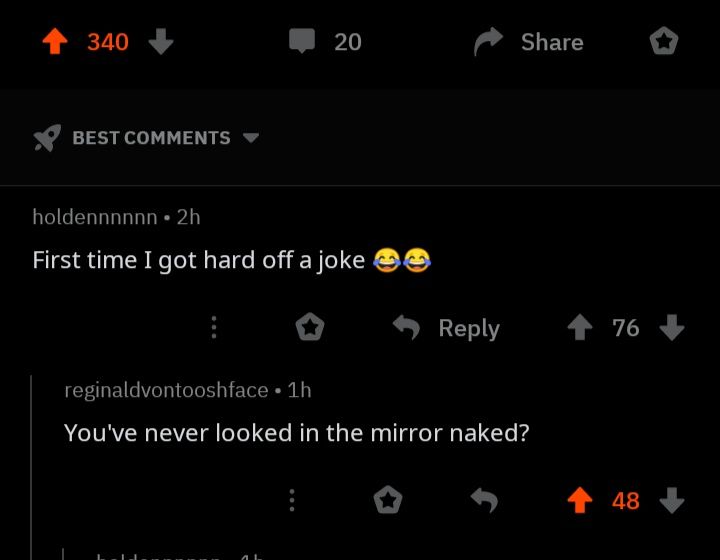The width and height of the screenshot is (720, 560).
Task: Award holdennnnnn's comment
Action: [310, 327]
